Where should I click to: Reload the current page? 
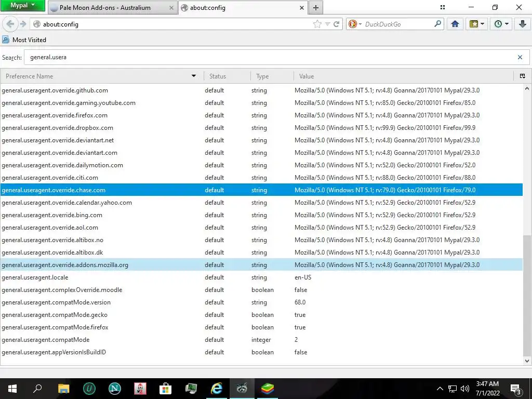pyautogui.click(x=337, y=24)
